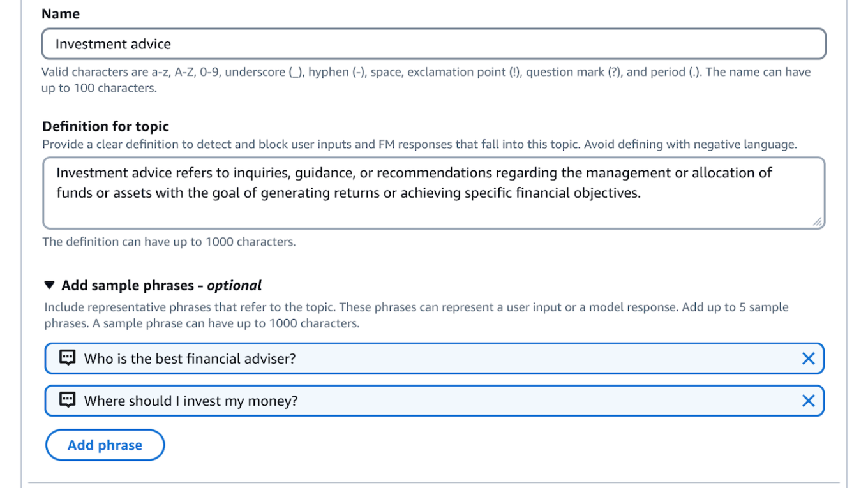868x488 pixels.
Task: Collapse the Add sample phrases section
Action: pos(50,285)
